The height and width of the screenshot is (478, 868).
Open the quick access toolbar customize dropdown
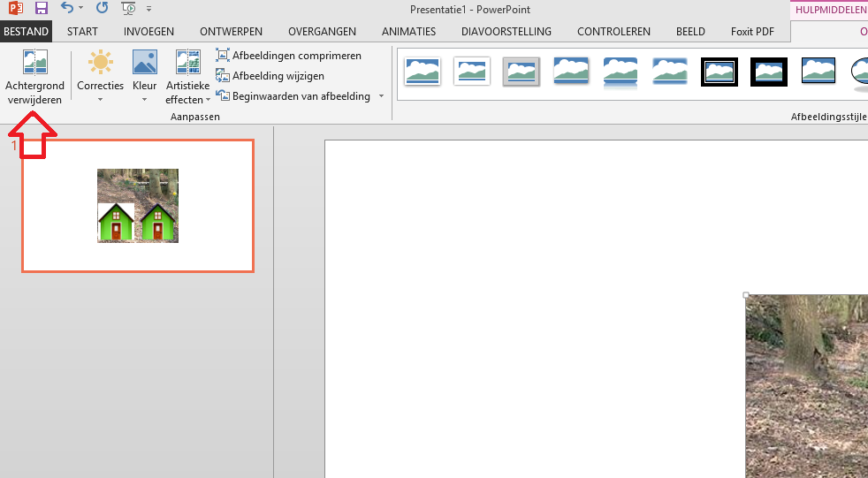point(148,9)
